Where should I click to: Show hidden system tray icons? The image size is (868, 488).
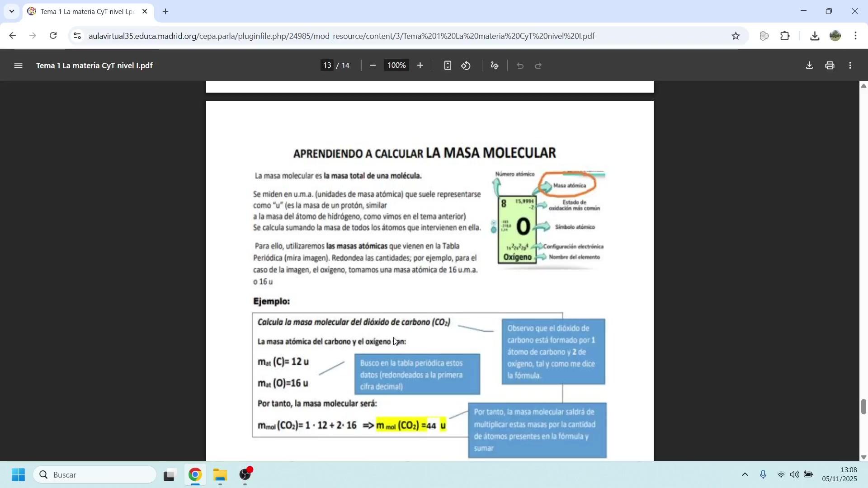pos(745,474)
